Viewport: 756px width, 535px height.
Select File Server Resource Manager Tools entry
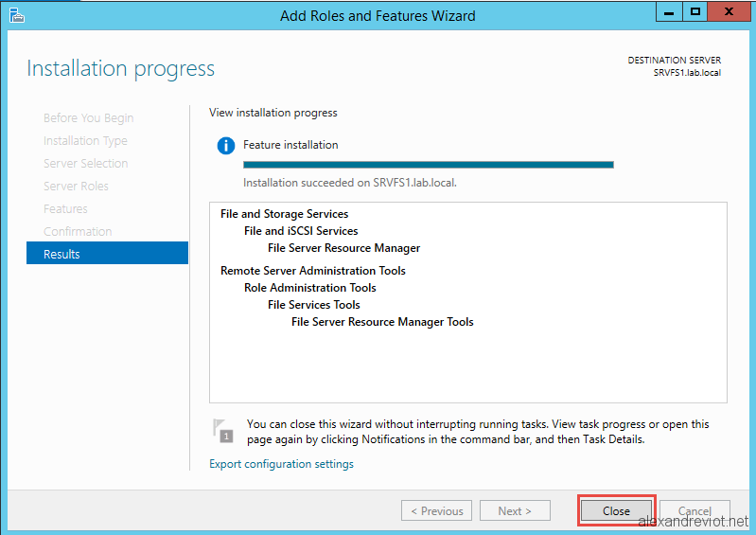click(x=382, y=322)
